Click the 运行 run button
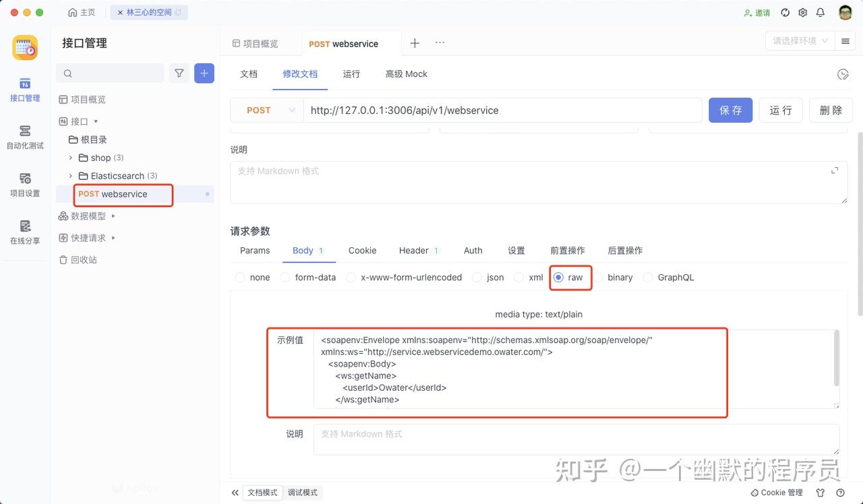The height and width of the screenshot is (504, 863). coord(780,110)
